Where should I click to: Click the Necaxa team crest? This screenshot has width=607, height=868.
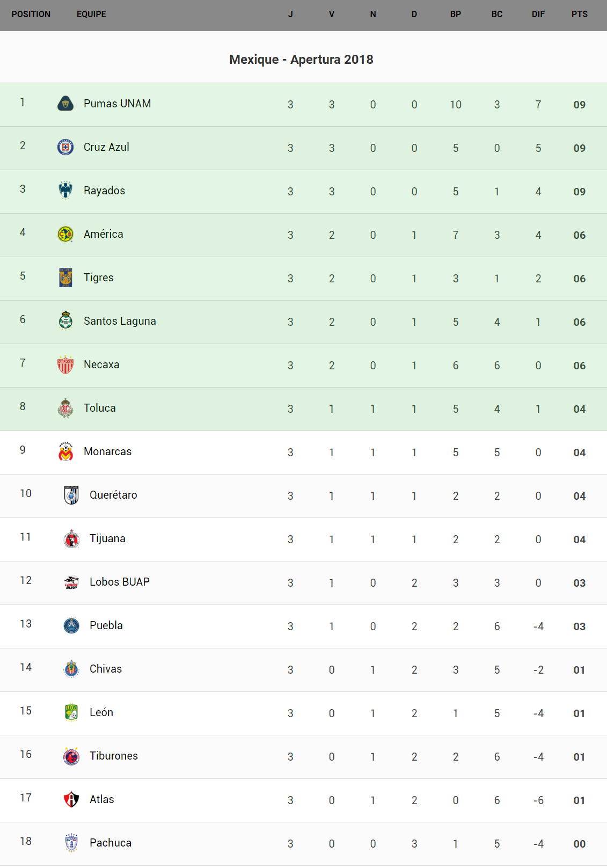tap(65, 364)
